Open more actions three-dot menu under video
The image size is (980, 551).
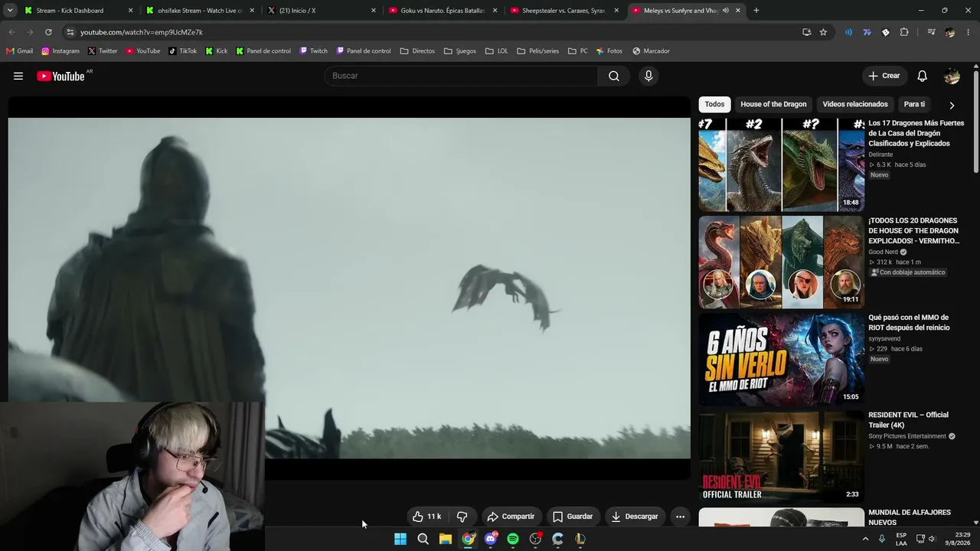[680, 517]
